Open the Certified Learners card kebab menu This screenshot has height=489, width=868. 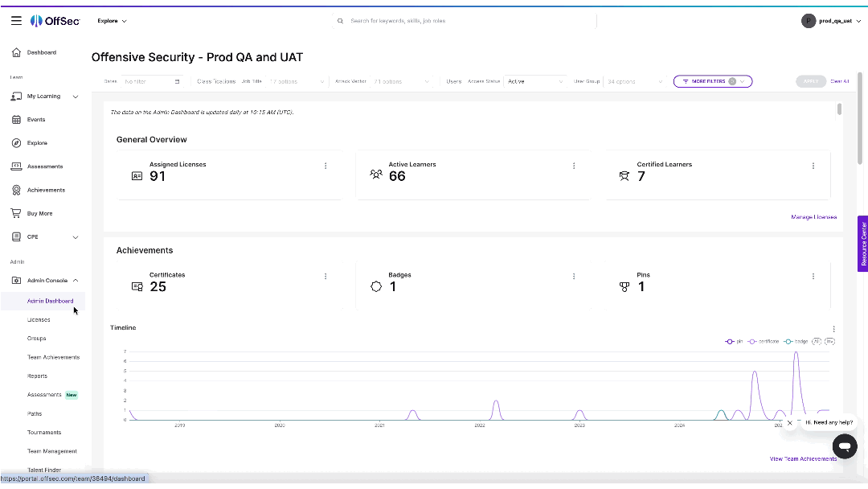tap(813, 166)
